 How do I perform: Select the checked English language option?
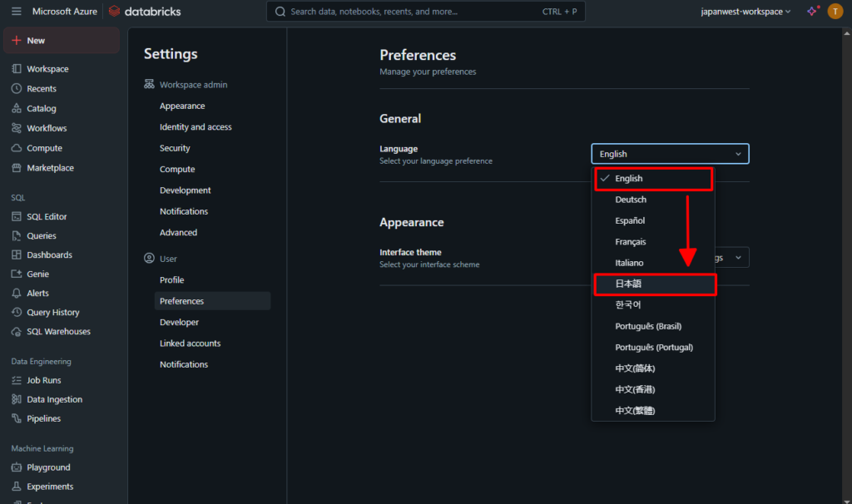coord(653,179)
